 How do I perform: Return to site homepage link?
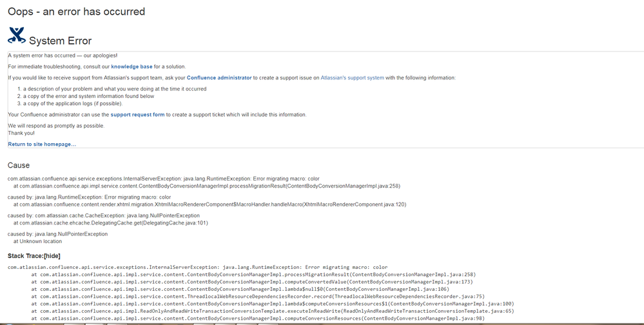point(42,144)
